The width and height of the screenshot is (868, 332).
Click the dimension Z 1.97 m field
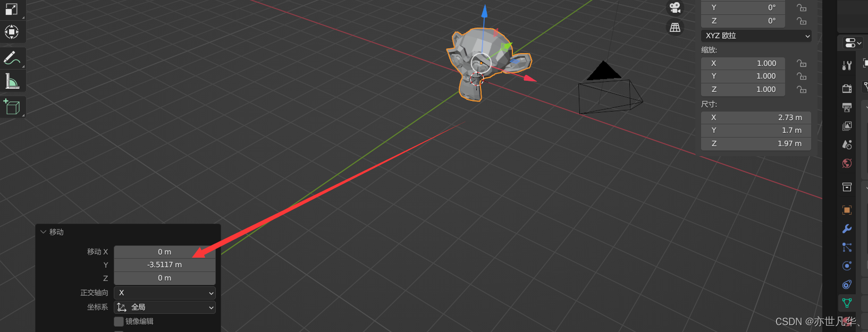[756, 143]
